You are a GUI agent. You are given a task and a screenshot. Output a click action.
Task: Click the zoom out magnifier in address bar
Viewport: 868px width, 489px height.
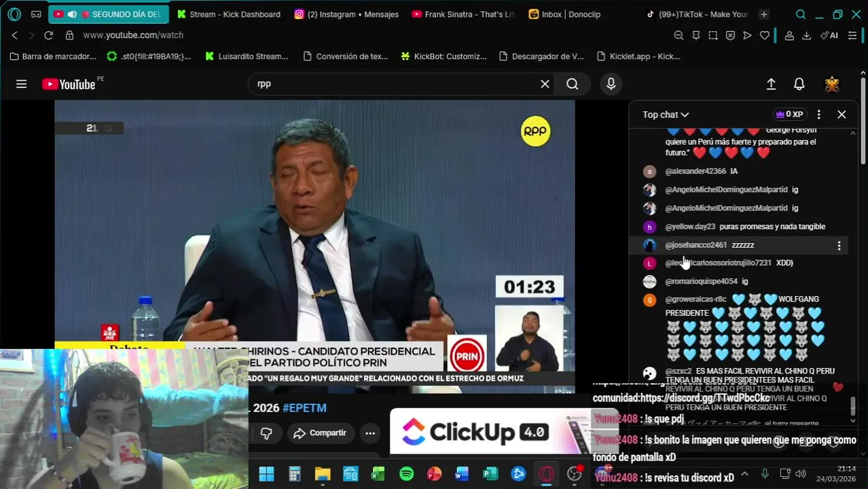(679, 35)
